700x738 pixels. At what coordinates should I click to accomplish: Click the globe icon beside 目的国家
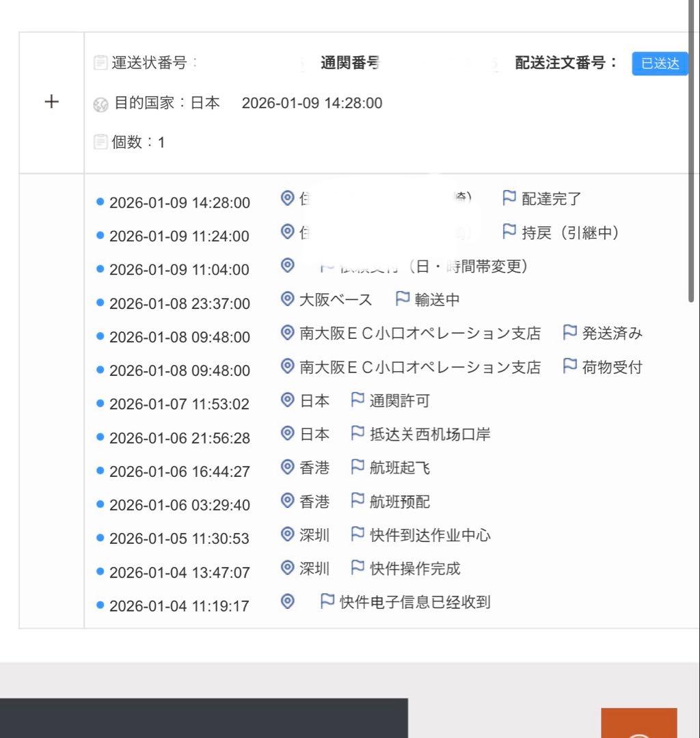pos(100,105)
